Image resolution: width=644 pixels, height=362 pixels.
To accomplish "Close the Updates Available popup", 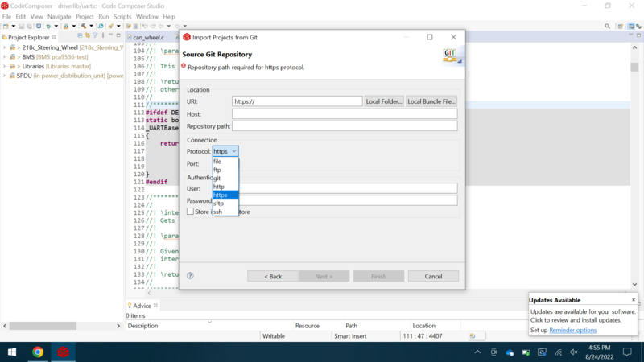I will coord(634,300).
